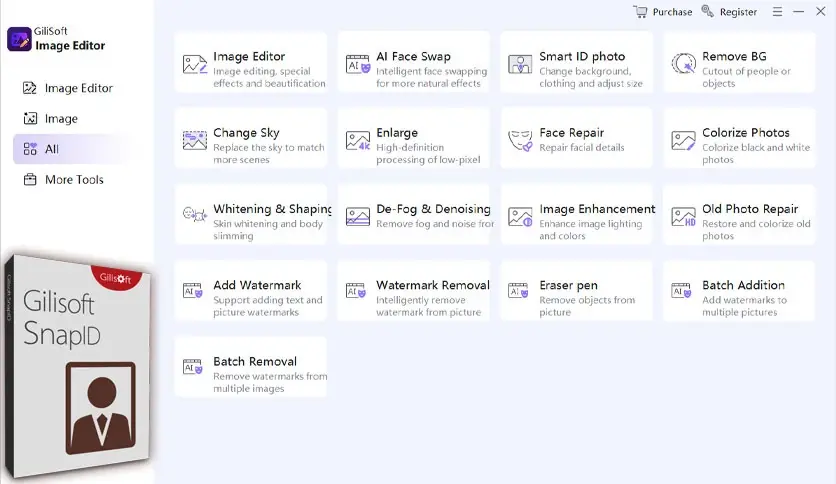The width and height of the screenshot is (836, 484).
Task: Click 'Cutout of people or objects' text
Action: [x=746, y=77]
